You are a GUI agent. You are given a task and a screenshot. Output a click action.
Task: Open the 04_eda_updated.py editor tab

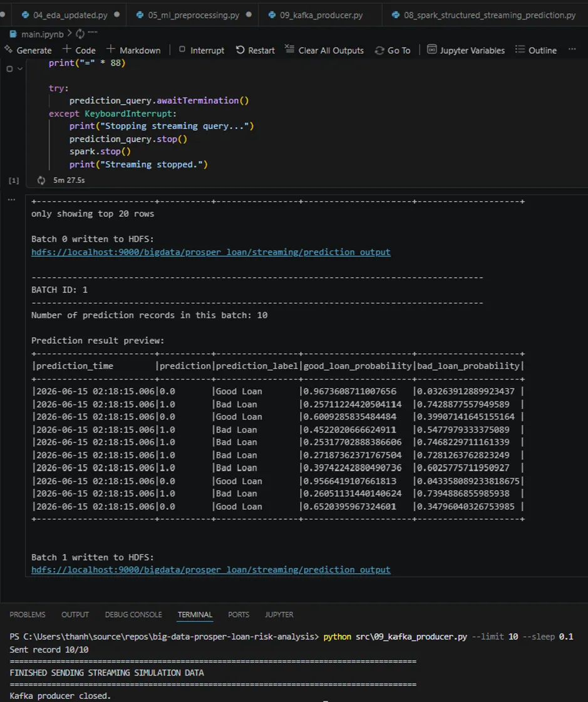pyautogui.click(x=70, y=15)
